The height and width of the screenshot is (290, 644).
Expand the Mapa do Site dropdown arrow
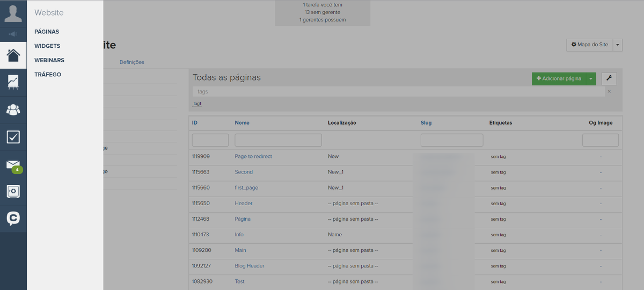tap(617, 45)
